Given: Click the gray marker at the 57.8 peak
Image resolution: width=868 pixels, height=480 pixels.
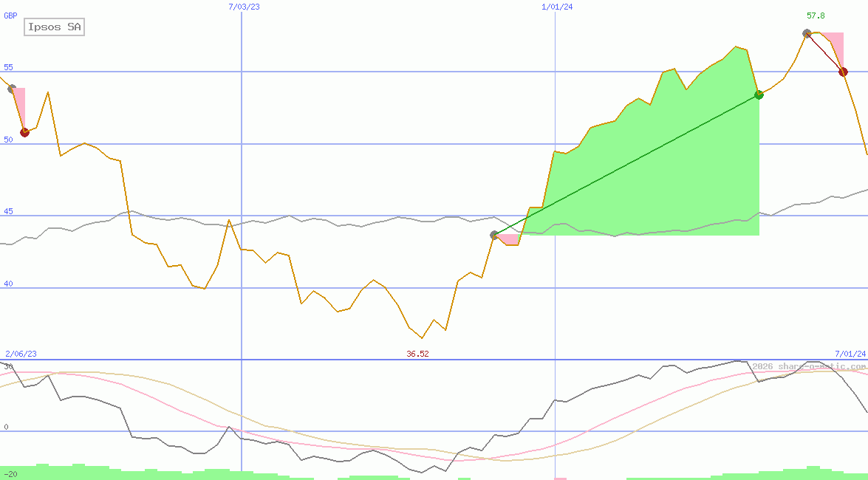Looking at the screenshot, I should [807, 33].
